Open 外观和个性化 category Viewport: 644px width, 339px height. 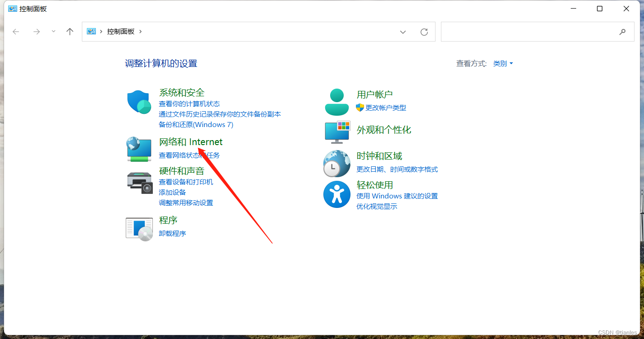click(384, 130)
